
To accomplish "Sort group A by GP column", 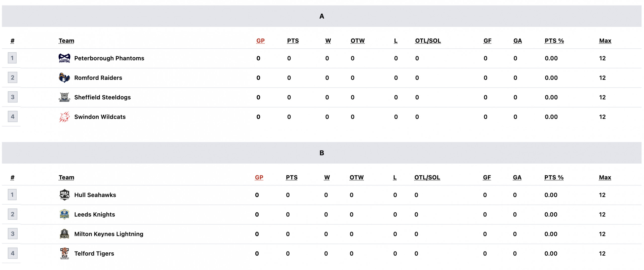I will [x=260, y=41].
